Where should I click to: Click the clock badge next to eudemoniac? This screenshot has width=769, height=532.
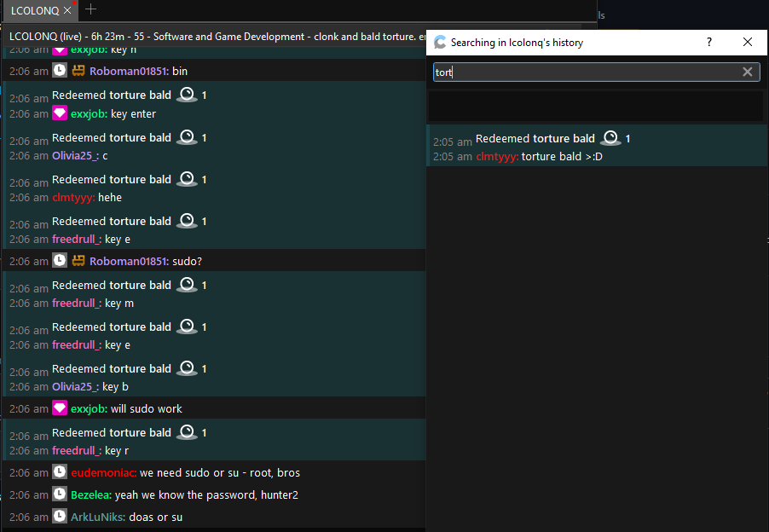point(59,472)
